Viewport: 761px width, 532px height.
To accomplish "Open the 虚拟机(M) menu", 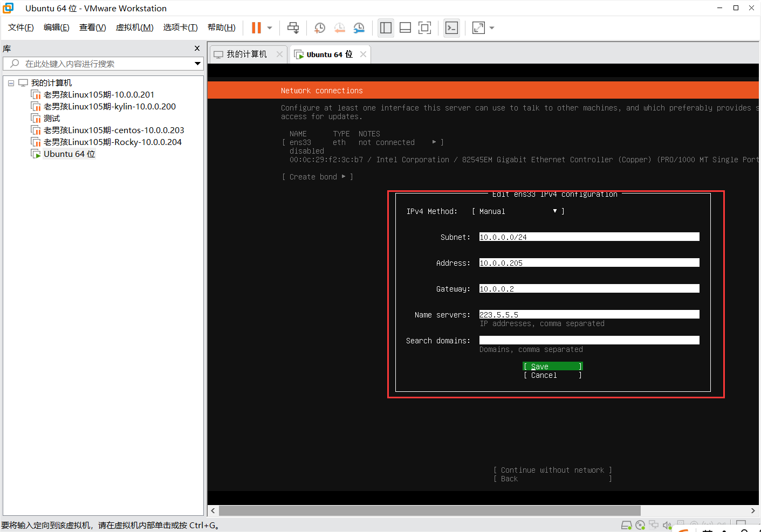I will [x=135, y=27].
